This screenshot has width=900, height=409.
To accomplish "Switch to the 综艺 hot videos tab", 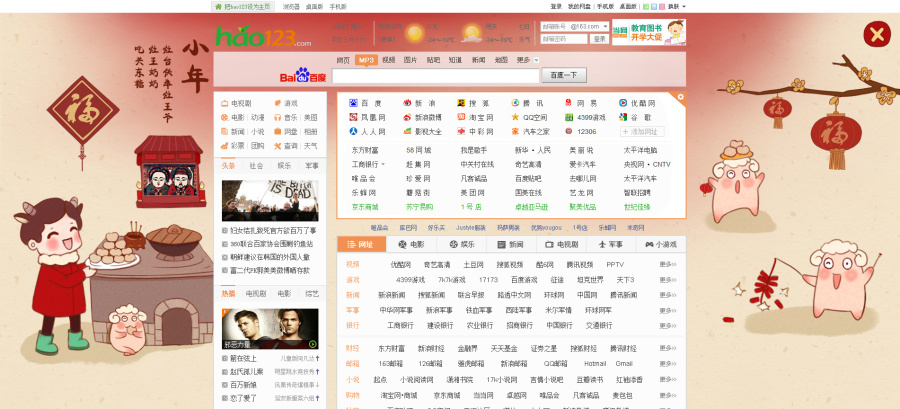I will coord(312,294).
